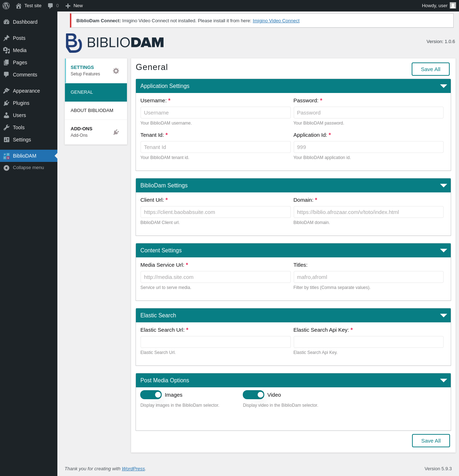The height and width of the screenshot is (476, 459).
Task: Click the user avatar in admin bar
Action: (x=453, y=5)
